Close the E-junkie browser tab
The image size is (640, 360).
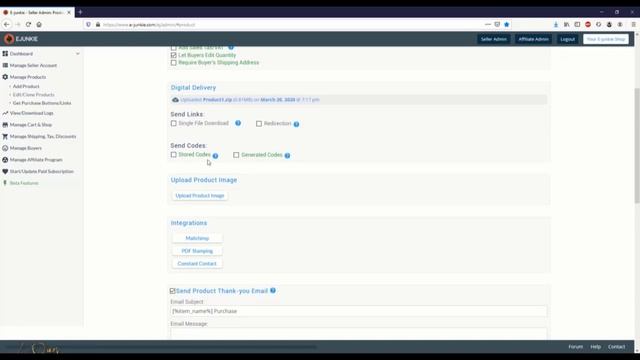pyautogui.click(x=69, y=13)
